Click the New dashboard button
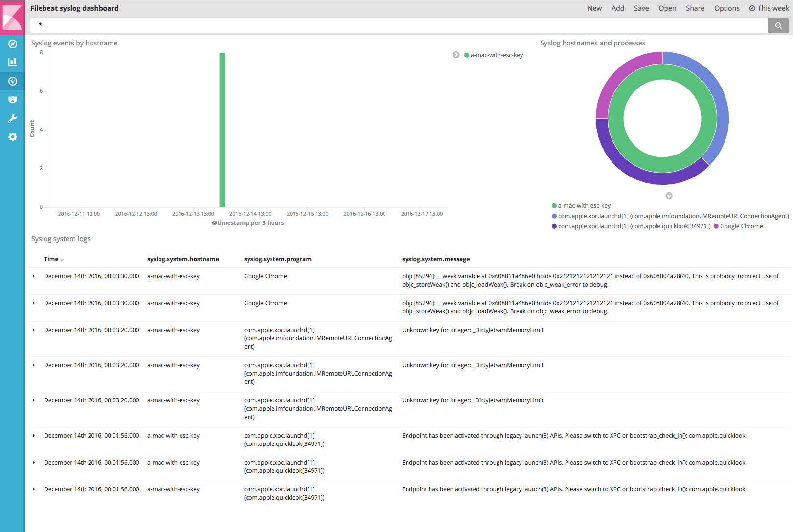Viewport: 793px width, 532px height. pyautogui.click(x=594, y=8)
